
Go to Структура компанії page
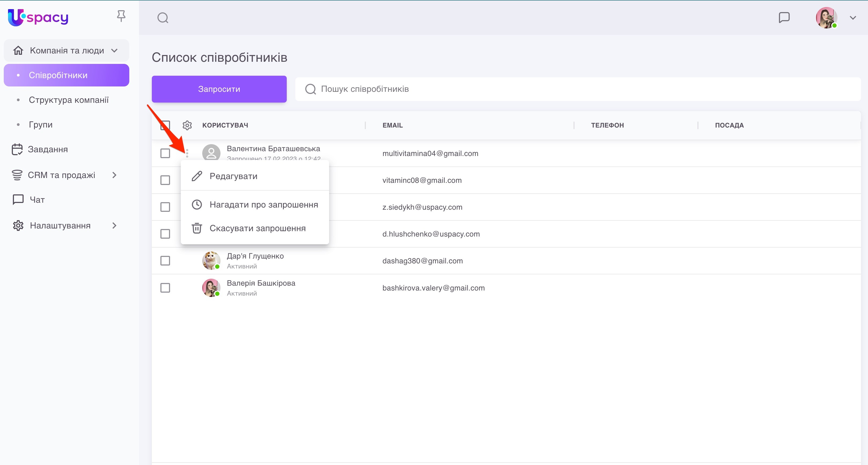(69, 100)
